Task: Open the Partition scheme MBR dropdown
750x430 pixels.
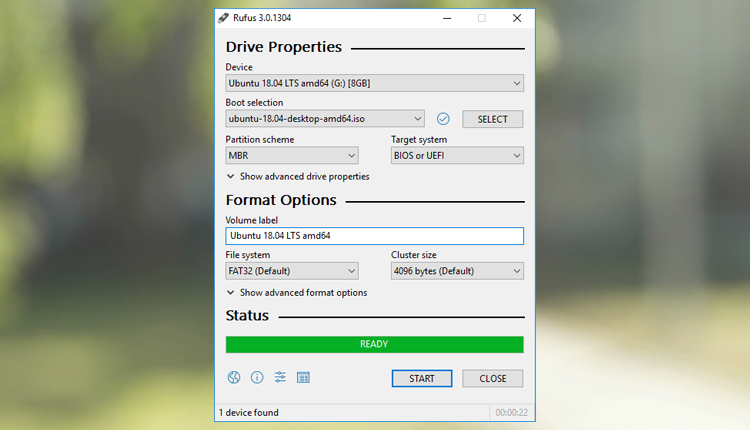Action: click(x=292, y=155)
